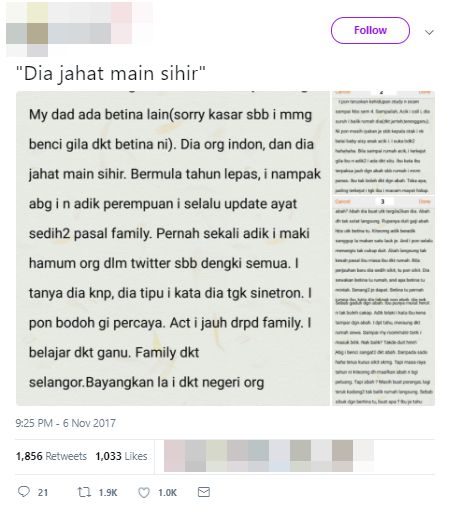This screenshot has width=456, height=519.
Task: Click the middle liker avatar thumbnail
Action: click(x=258, y=456)
